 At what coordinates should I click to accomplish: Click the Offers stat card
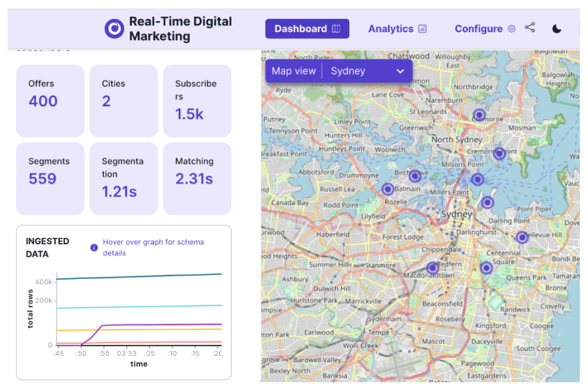click(x=50, y=101)
